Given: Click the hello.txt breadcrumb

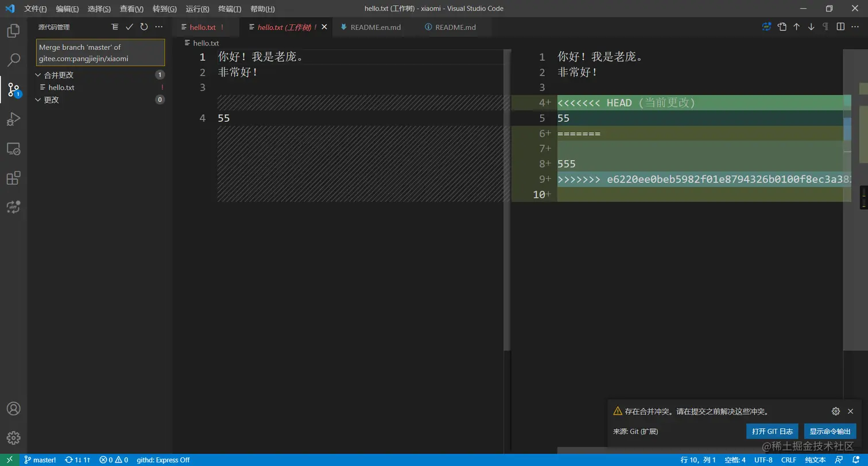Looking at the screenshot, I should [x=201, y=43].
